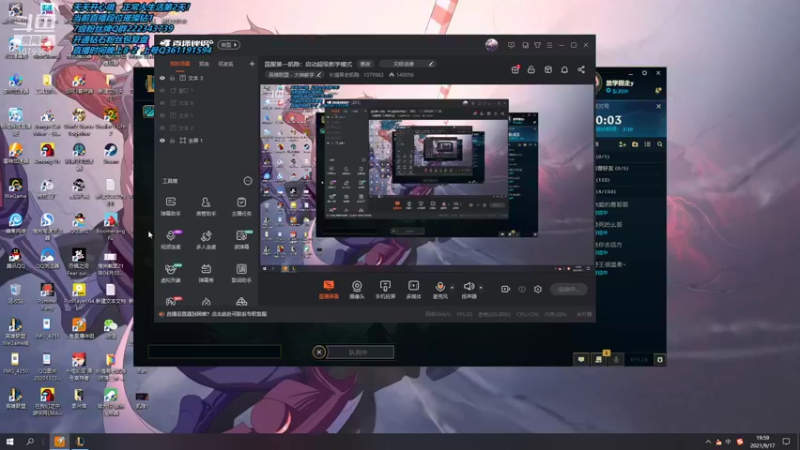This screenshot has width=800, height=450.
Task: Open the notification bell in the stream header
Action: (x=564, y=69)
